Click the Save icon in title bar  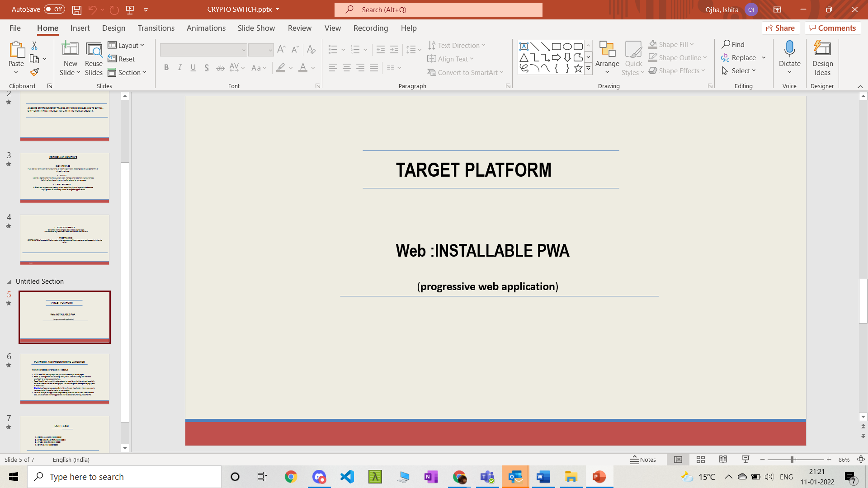tap(77, 9)
